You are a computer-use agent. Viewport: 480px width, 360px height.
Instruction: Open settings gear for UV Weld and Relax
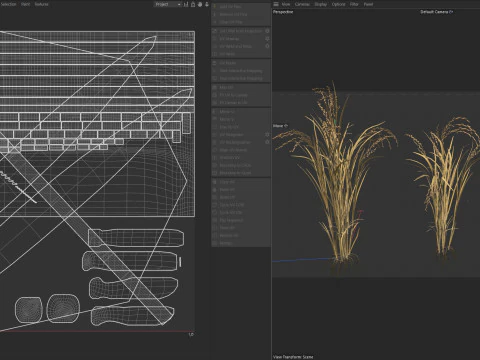(x=267, y=46)
